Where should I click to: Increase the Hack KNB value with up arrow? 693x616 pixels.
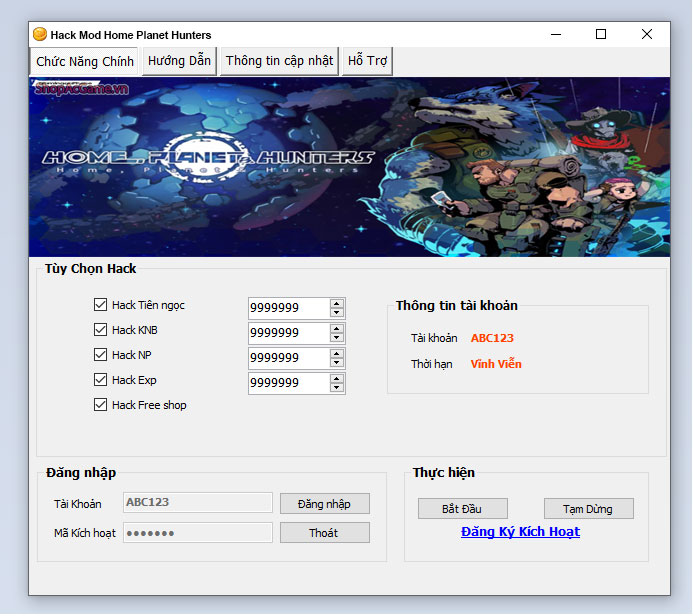[x=337, y=328]
